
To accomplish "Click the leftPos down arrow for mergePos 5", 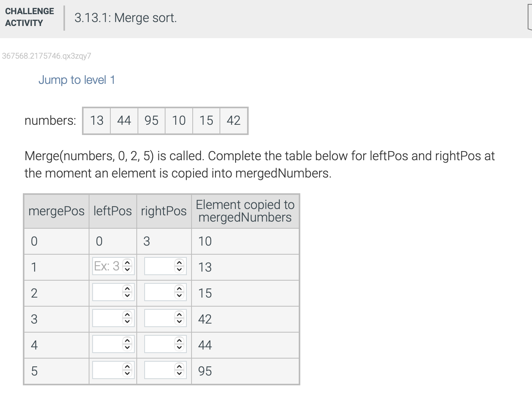I will (127, 373).
